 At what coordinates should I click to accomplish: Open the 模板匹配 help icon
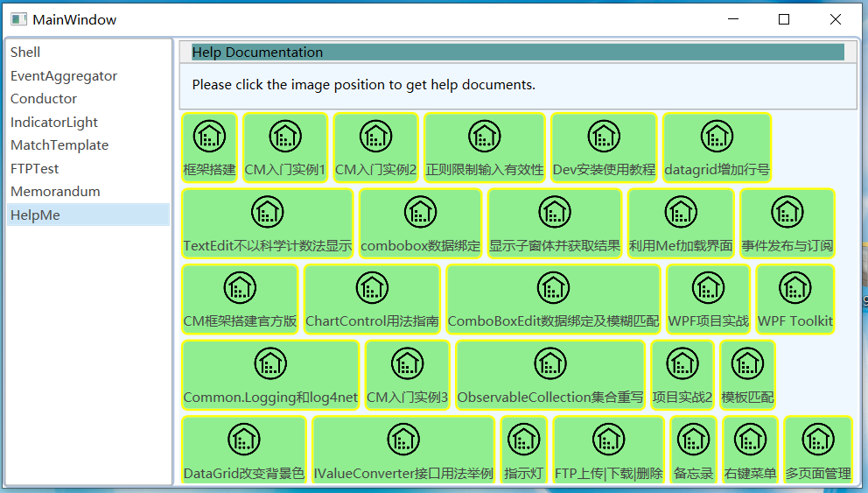pyautogui.click(x=747, y=364)
